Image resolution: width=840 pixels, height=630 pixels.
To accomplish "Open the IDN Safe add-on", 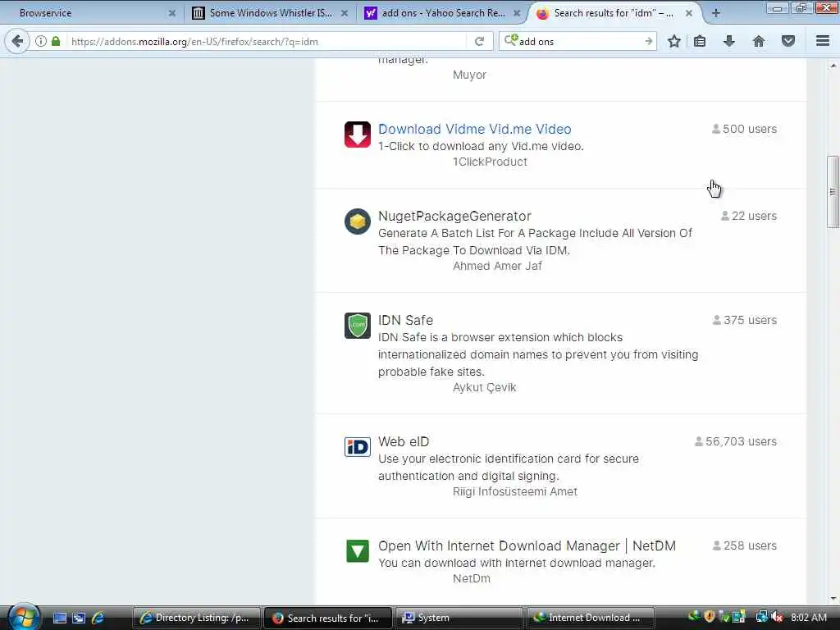I will 405,320.
